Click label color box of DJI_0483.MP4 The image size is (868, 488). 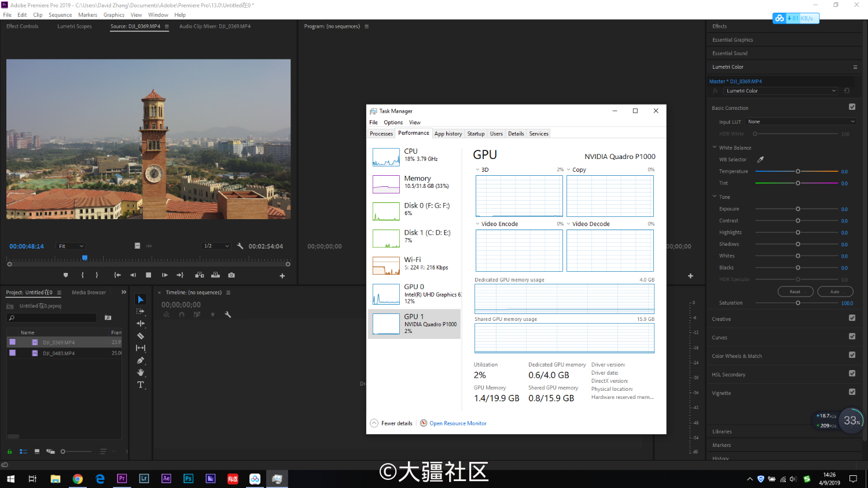click(x=12, y=353)
